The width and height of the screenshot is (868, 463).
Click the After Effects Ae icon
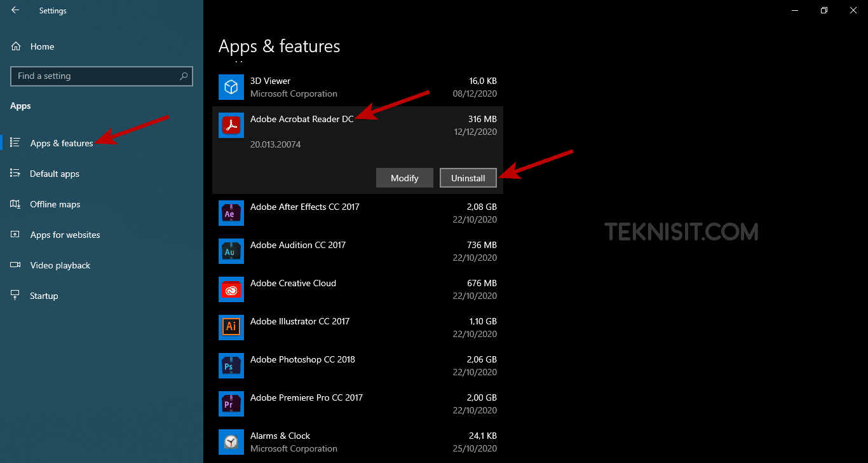click(x=231, y=213)
